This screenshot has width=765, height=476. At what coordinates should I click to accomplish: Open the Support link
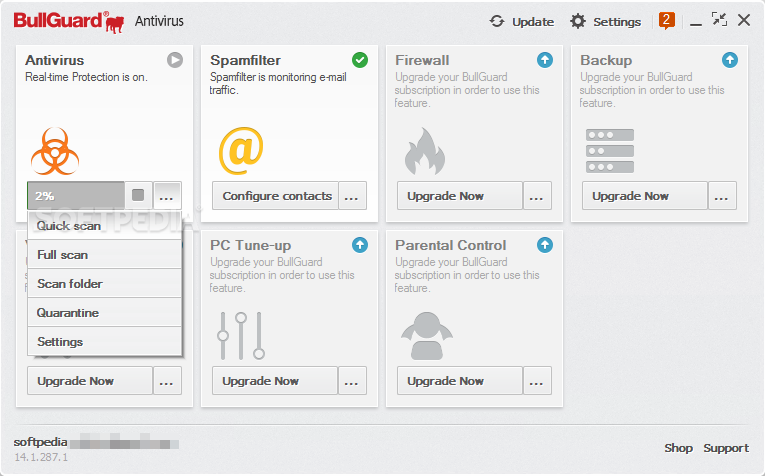[x=726, y=448]
